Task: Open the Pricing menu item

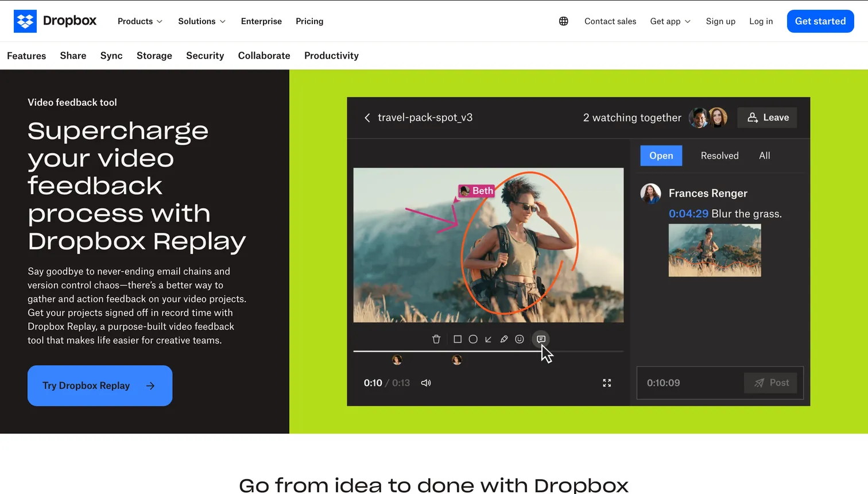Action: [x=309, y=21]
